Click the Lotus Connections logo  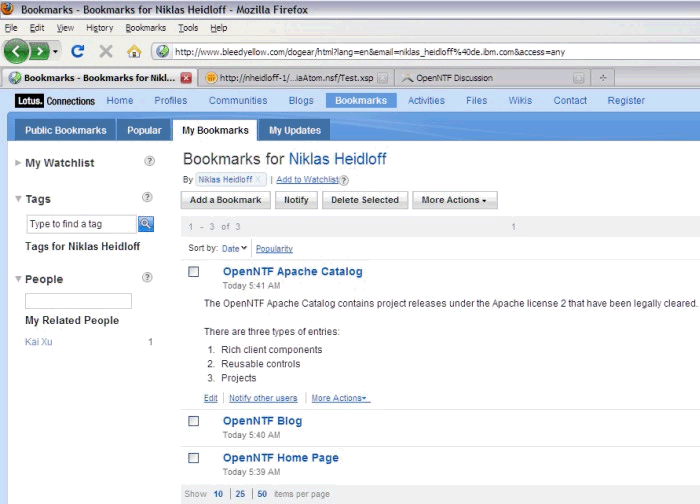(55, 101)
